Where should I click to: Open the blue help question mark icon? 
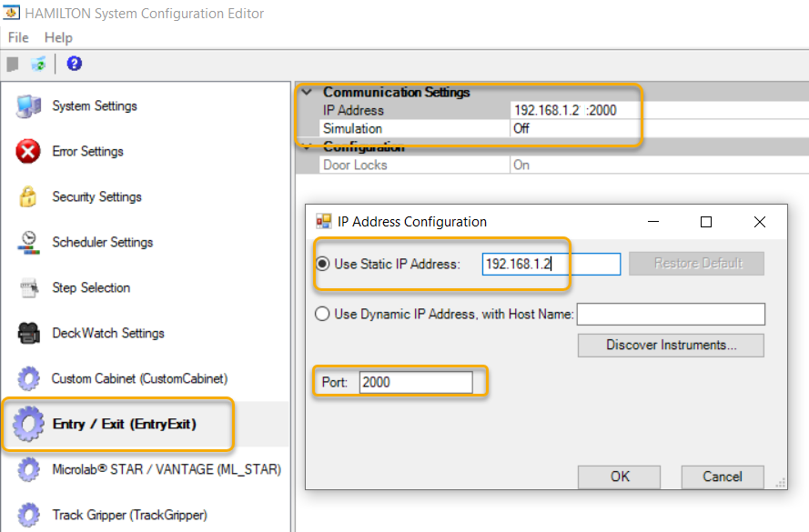click(x=75, y=64)
